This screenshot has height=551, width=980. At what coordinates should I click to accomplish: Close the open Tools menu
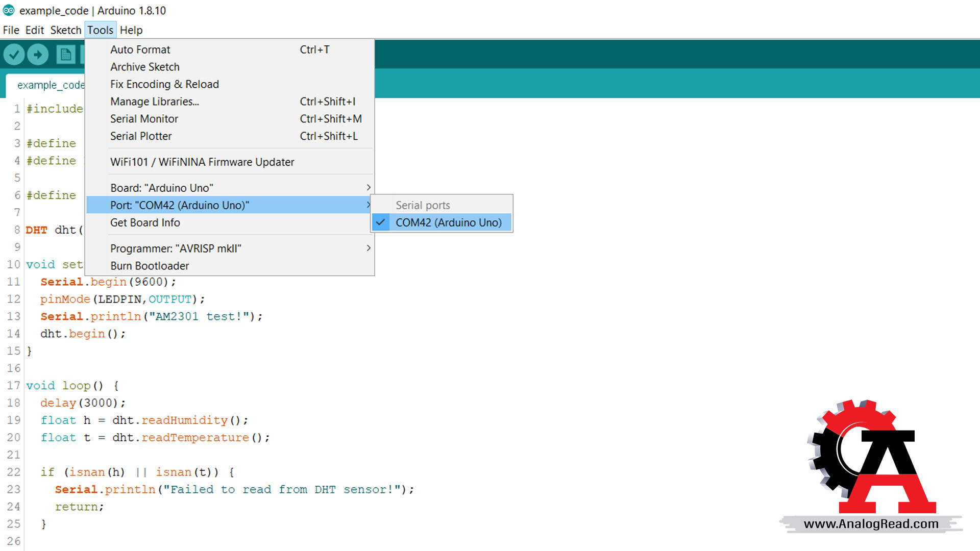click(x=100, y=30)
